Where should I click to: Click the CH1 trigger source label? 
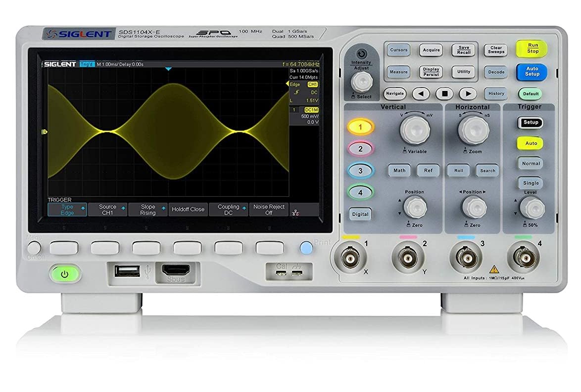coord(313,85)
